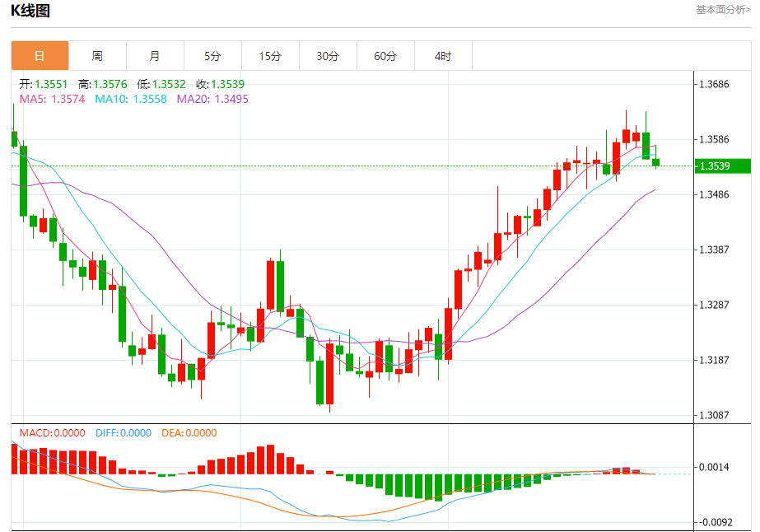Click the DIFF value label
Screen dimensions: 760x532
[x=124, y=432]
